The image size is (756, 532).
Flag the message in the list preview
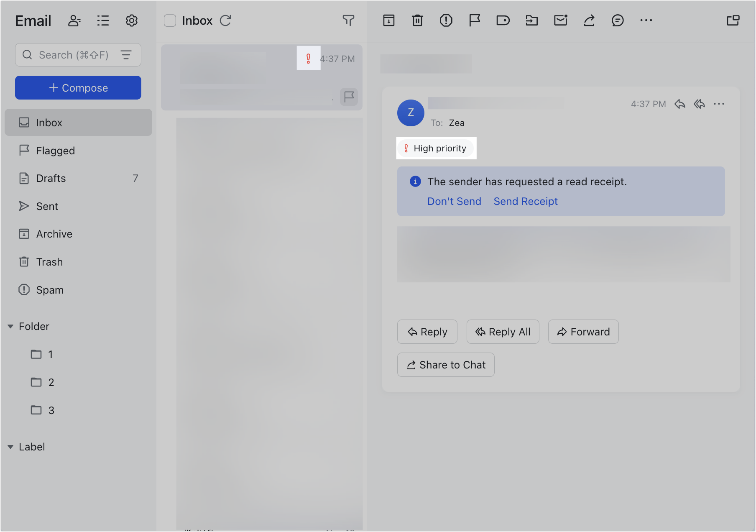[x=348, y=97]
